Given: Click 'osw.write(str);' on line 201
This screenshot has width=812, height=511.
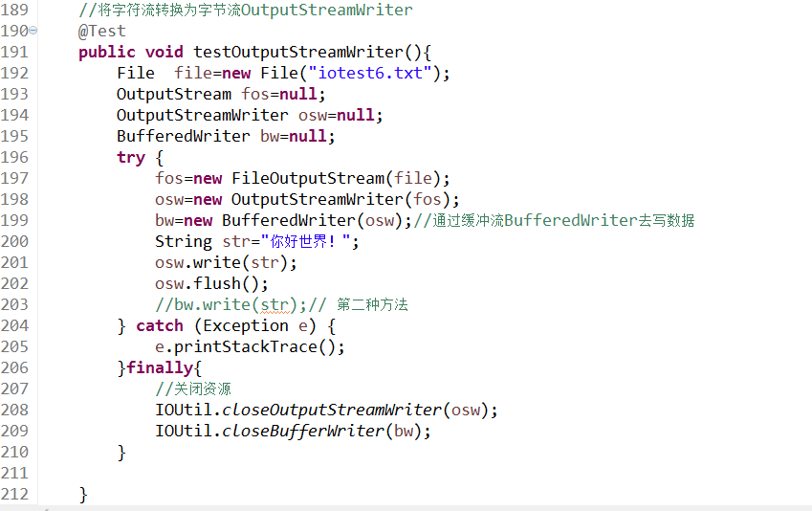Looking at the screenshot, I should (x=226, y=263).
